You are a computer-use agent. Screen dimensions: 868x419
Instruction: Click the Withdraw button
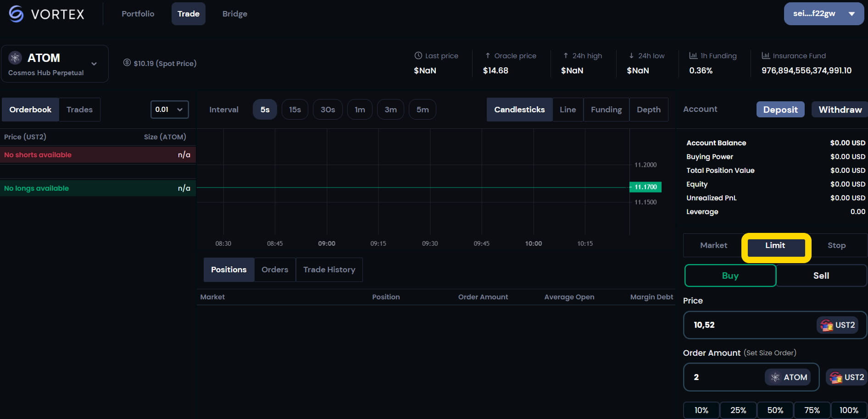(x=840, y=110)
